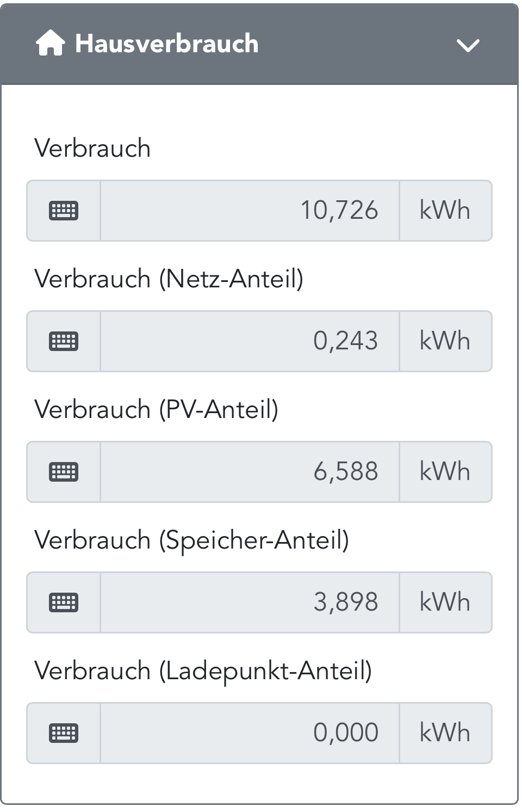The height and width of the screenshot is (812, 522).
Task: Click keyboard icon in the PV-Anteil row
Action: click(64, 472)
